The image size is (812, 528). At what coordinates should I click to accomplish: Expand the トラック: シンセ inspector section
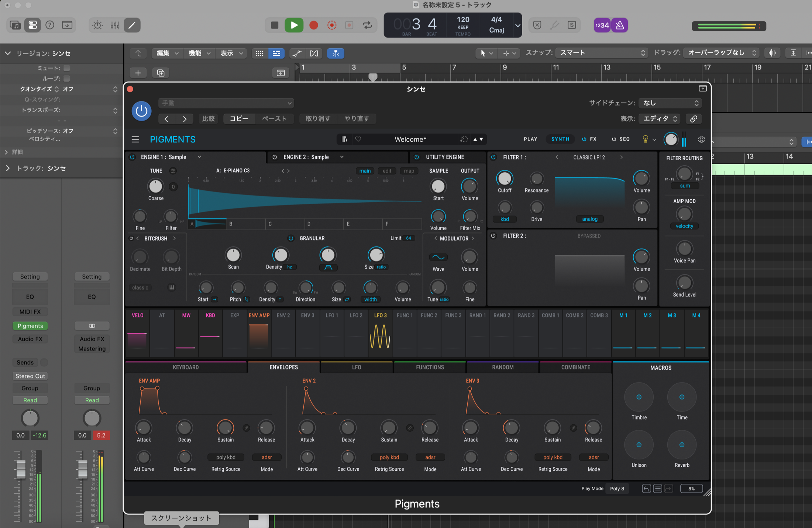[x=8, y=168]
